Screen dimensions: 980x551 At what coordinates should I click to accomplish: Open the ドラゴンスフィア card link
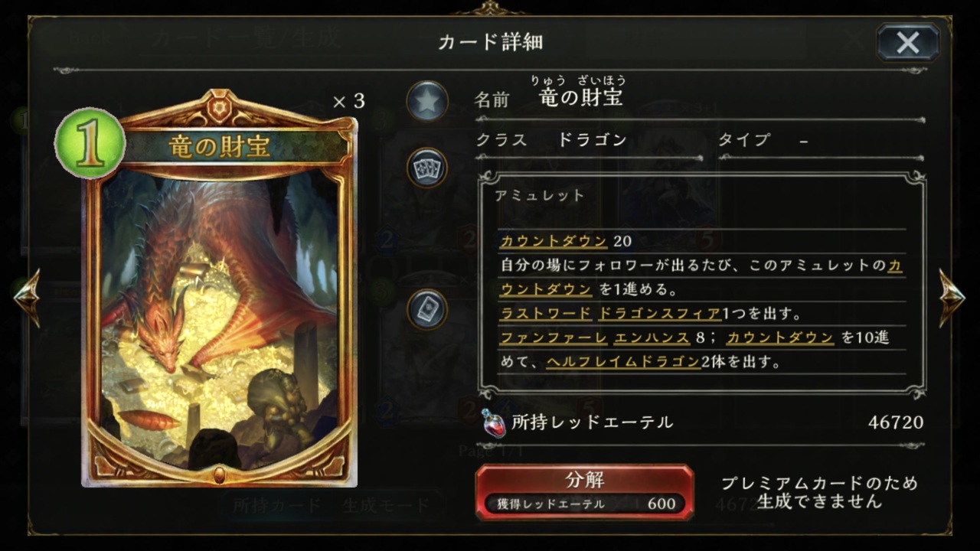[x=659, y=313]
